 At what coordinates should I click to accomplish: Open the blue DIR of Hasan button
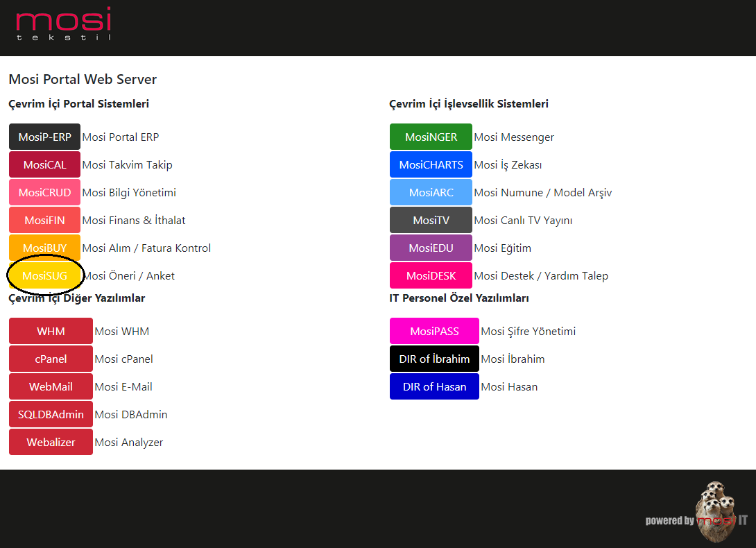(434, 386)
